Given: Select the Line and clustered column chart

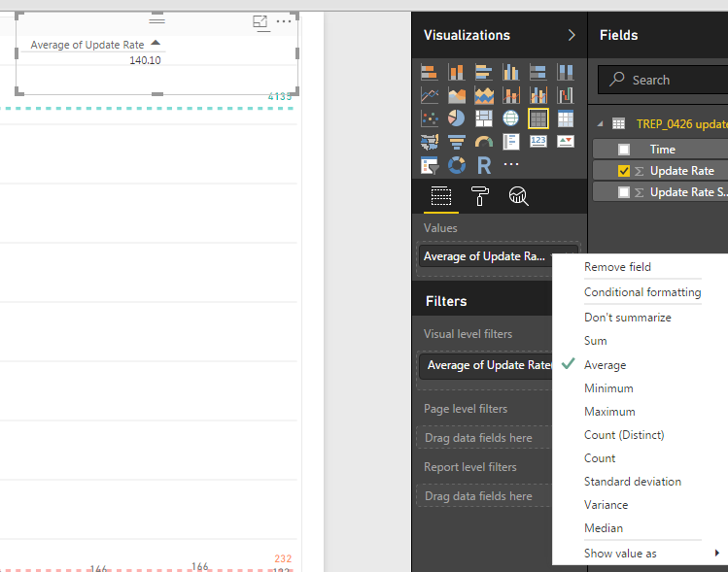Looking at the screenshot, I should coord(538,95).
